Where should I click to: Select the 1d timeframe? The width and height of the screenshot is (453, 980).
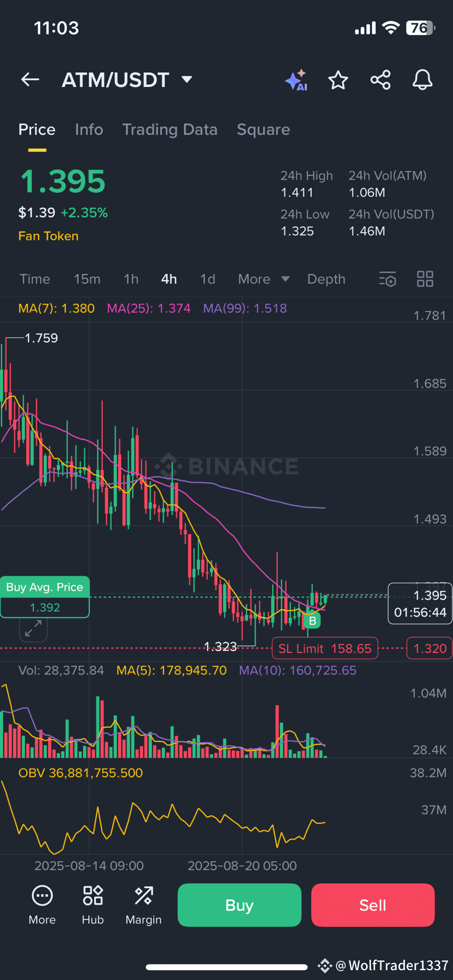click(x=207, y=279)
